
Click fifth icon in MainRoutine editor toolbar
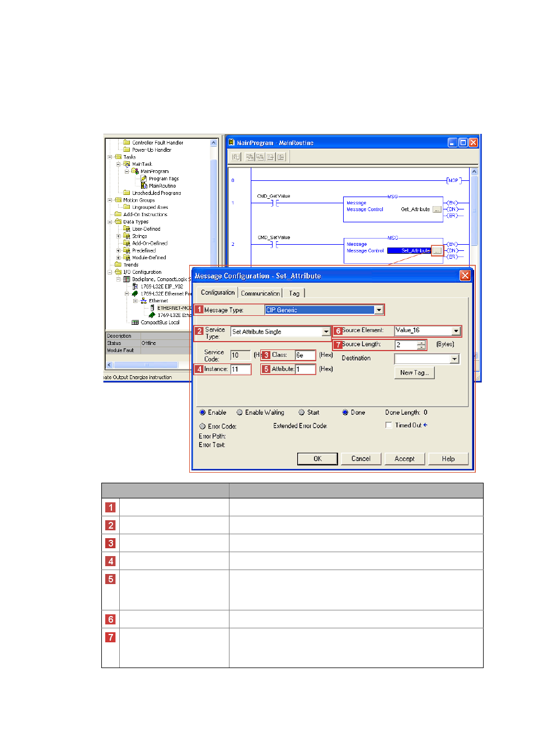click(x=281, y=157)
